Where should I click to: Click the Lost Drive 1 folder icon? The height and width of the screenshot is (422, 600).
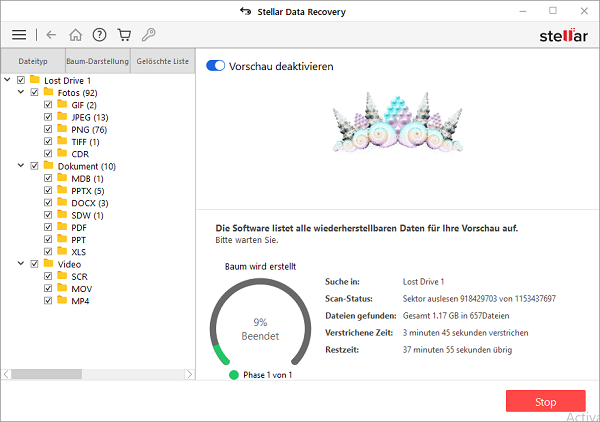point(35,80)
